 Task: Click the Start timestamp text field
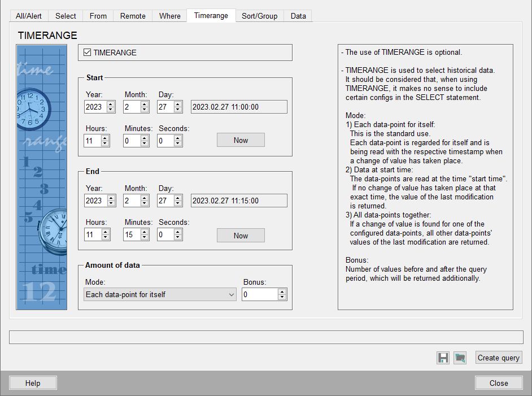pos(239,107)
